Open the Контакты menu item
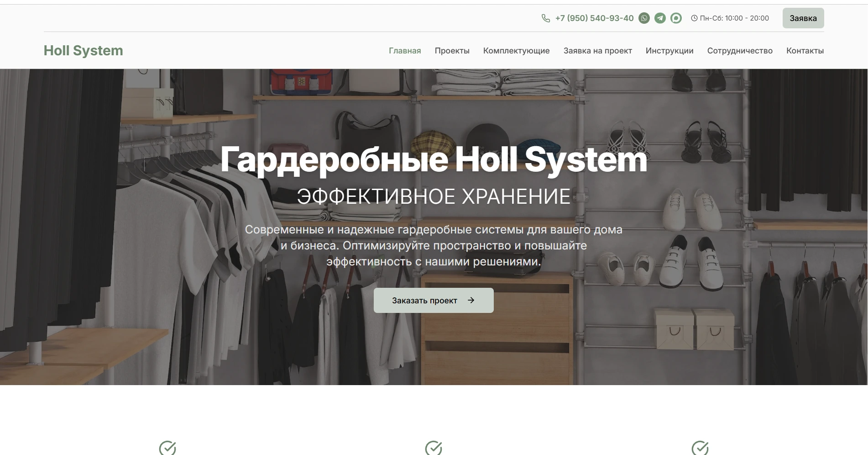The height and width of the screenshot is (455, 868). tap(805, 51)
